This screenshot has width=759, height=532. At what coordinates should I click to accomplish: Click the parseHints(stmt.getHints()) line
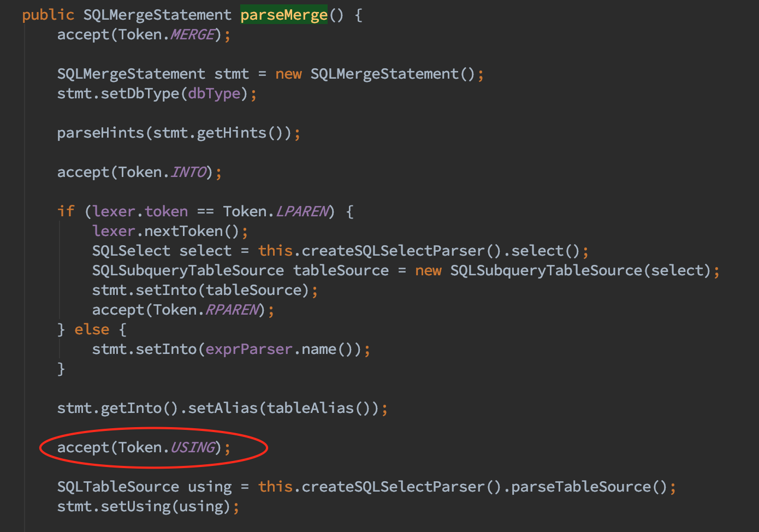pos(179,133)
